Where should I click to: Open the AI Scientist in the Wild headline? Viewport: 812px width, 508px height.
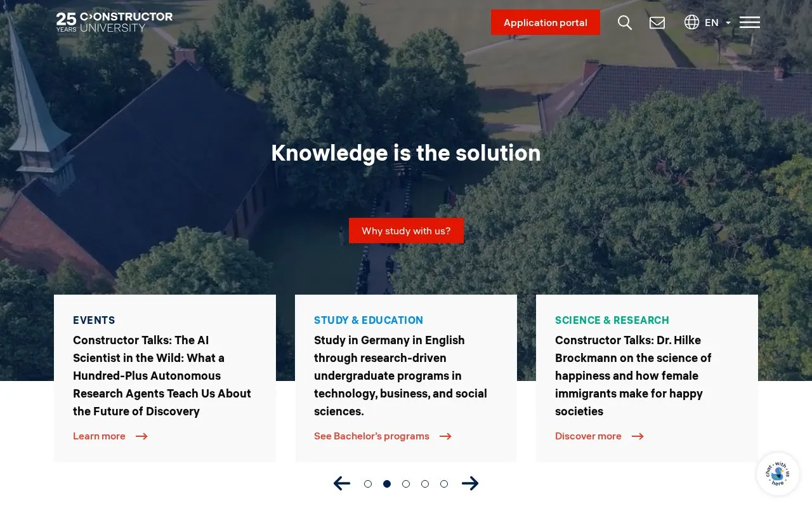tap(162, 376)
